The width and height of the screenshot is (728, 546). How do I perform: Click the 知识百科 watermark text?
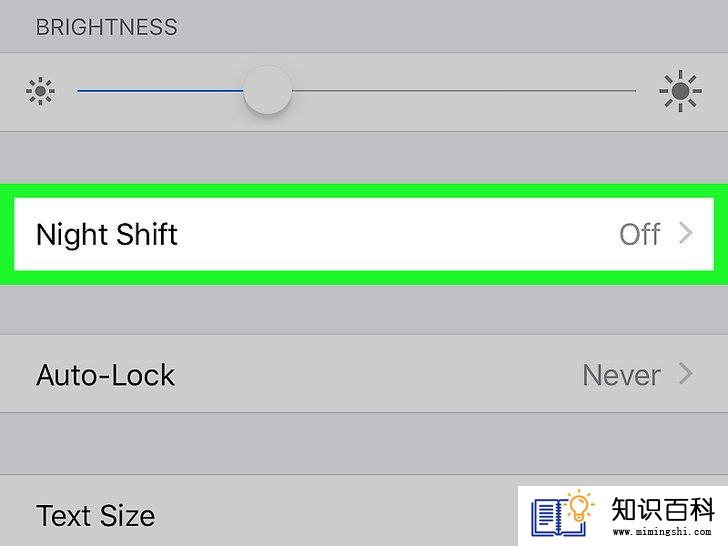[x=663, y=510]
